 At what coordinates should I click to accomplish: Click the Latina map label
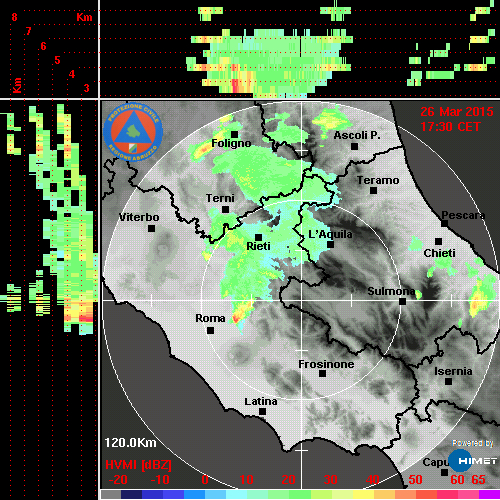tap(261, 402)
